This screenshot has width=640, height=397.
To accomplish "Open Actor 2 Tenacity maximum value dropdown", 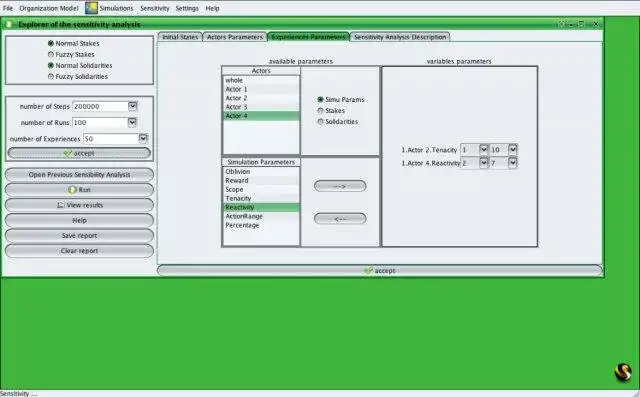I will pos(513,150).
